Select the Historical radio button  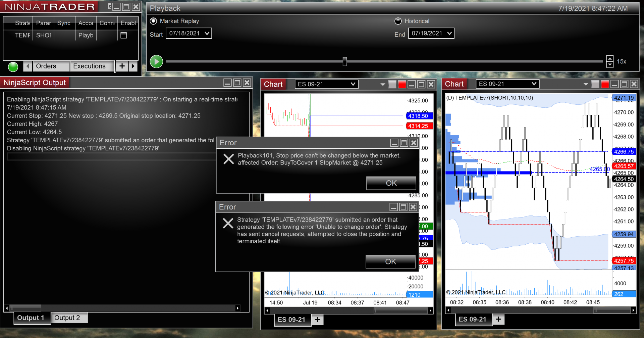(398, 21)
